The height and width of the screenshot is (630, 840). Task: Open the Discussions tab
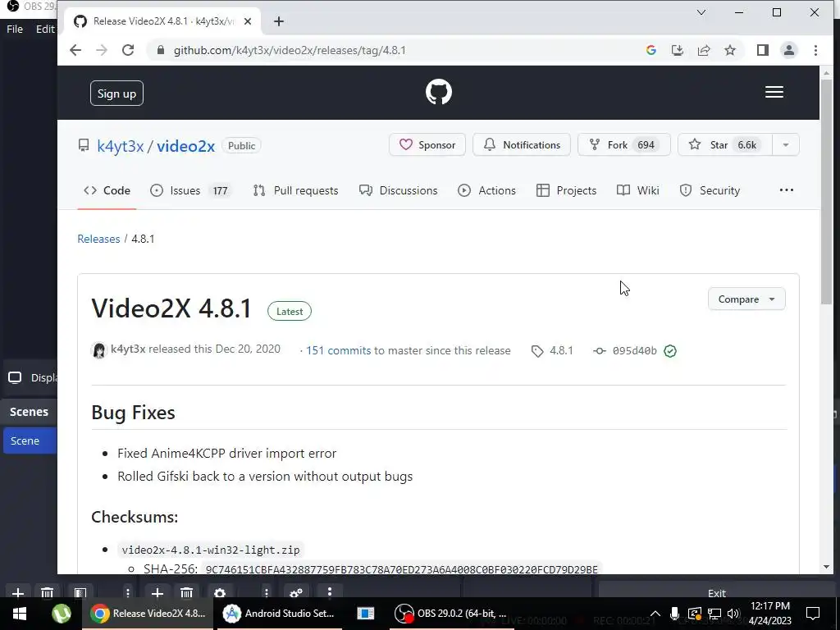[398, 190]
